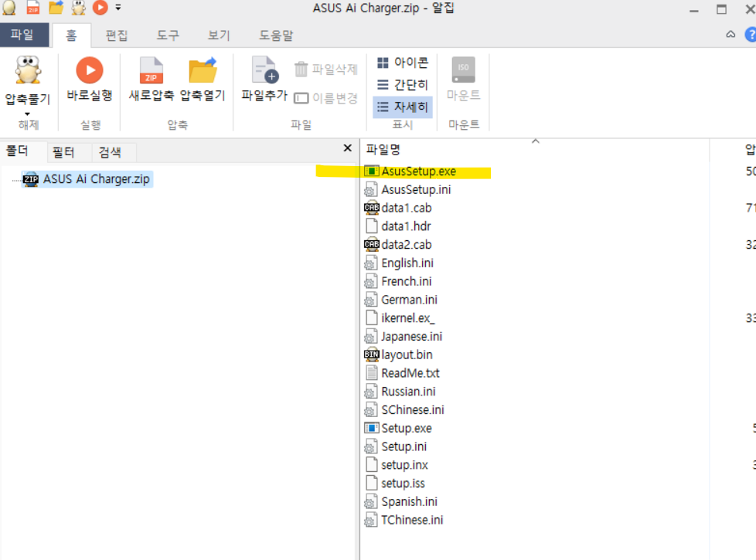Click the 마운트 ISO icon
The height and width of the screenshot is (560, 756).
click(463, 70)
